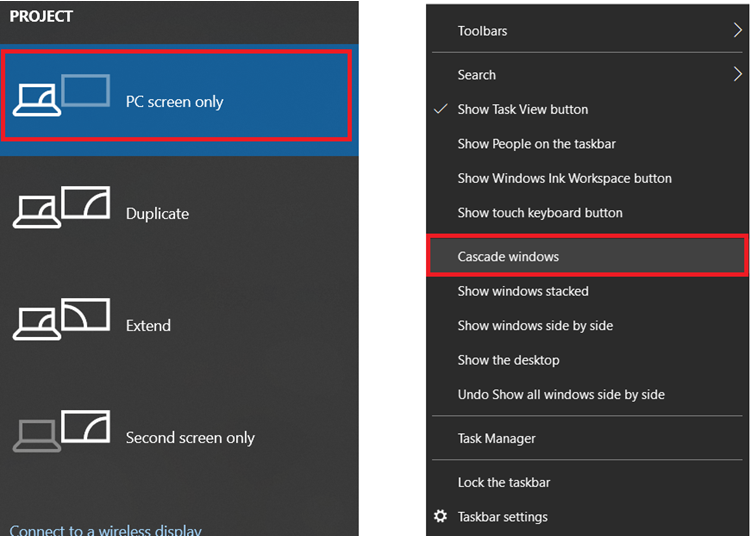This screenshot has height=539, width=754.
Task: Click the PC screen only display icon
Action: (x=60, y=96)
